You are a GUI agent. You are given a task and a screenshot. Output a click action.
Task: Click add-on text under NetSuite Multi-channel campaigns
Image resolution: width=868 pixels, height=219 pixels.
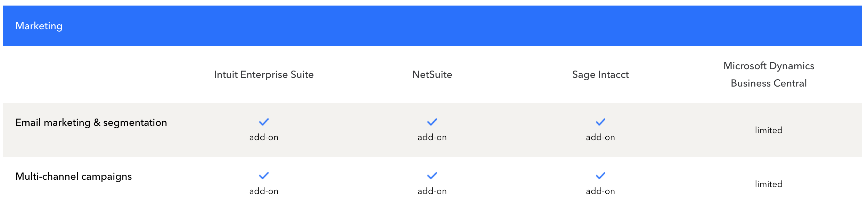[x=432, y=191]
